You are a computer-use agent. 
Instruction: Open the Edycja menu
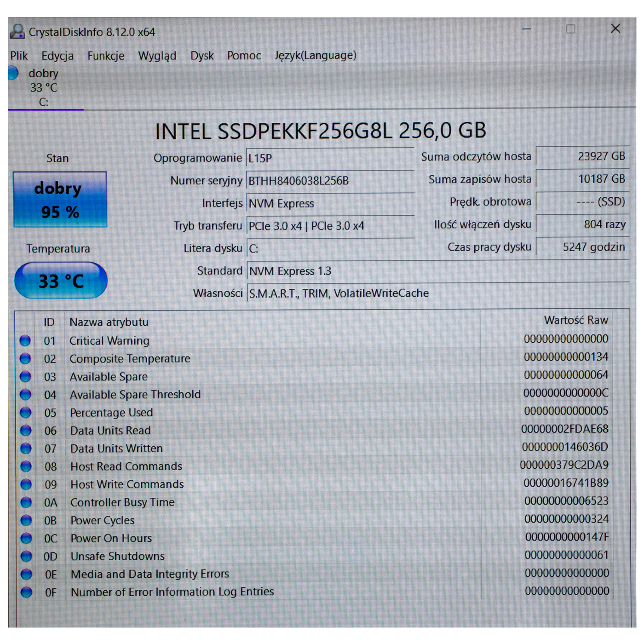tap(57, 56)
